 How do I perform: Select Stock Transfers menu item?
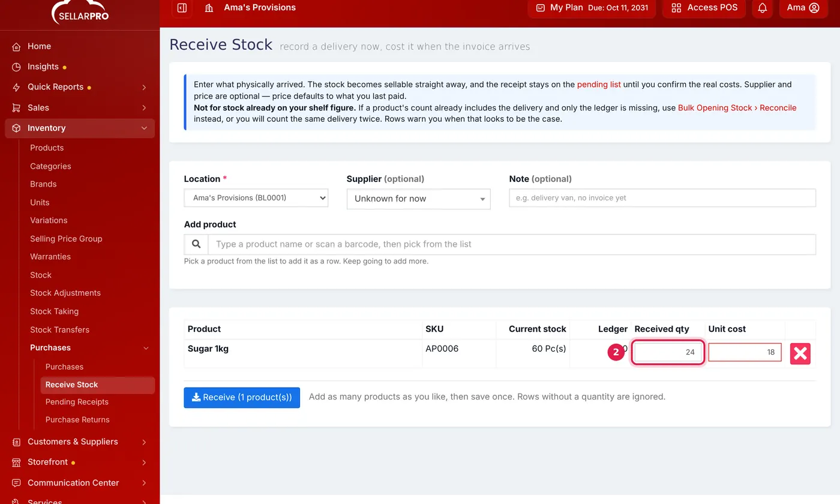tap(59, 329)
